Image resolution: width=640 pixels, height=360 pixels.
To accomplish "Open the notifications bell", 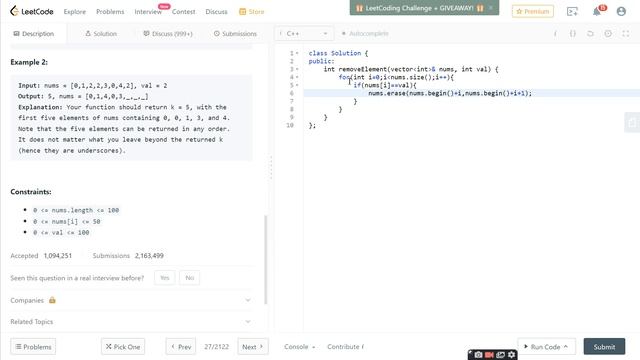I will point(597,11).
